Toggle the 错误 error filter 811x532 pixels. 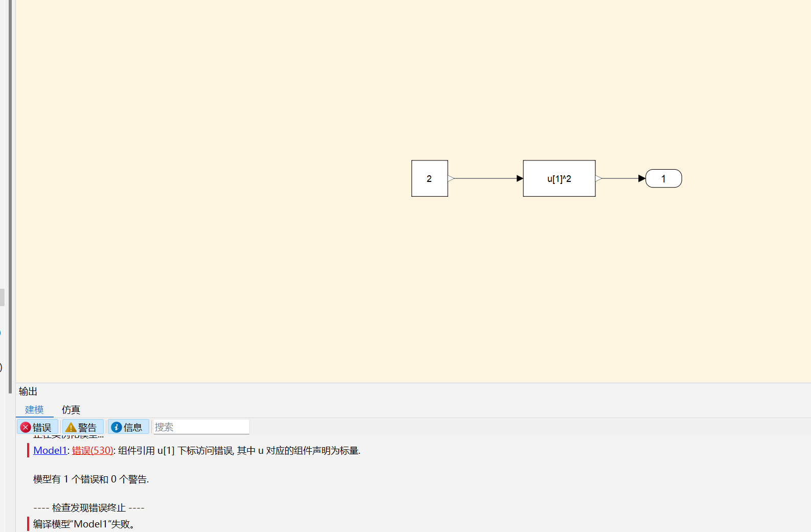pos(37,427)
